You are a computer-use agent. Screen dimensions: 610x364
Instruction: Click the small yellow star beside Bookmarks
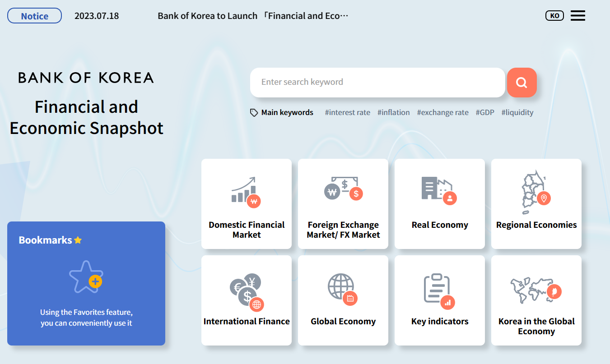pos(78,240)
